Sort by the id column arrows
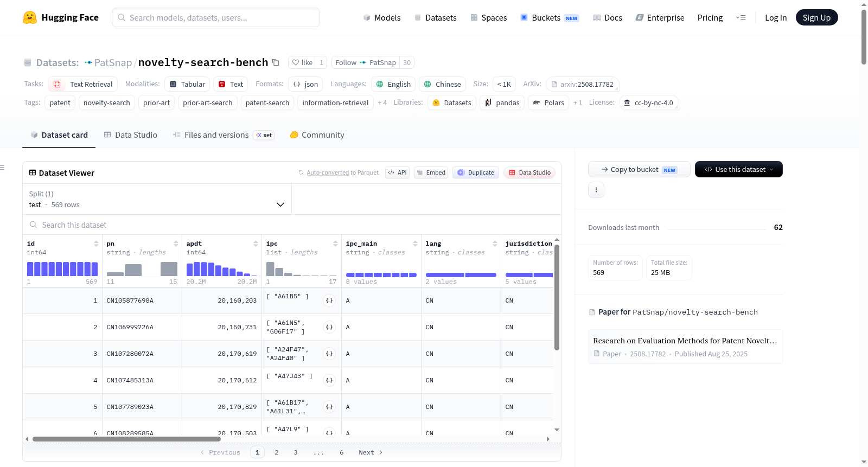The height and width of the screenshot is (467, 868). coord(96,244)
